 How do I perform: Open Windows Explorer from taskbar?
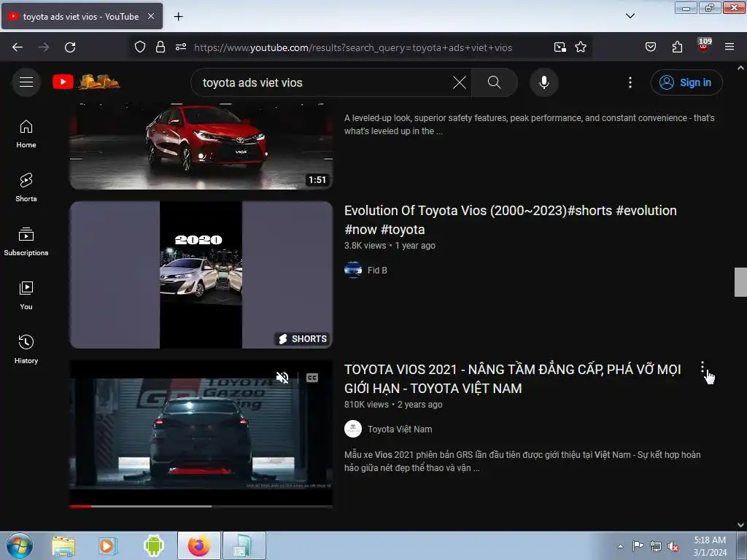(x=63, y=545)
